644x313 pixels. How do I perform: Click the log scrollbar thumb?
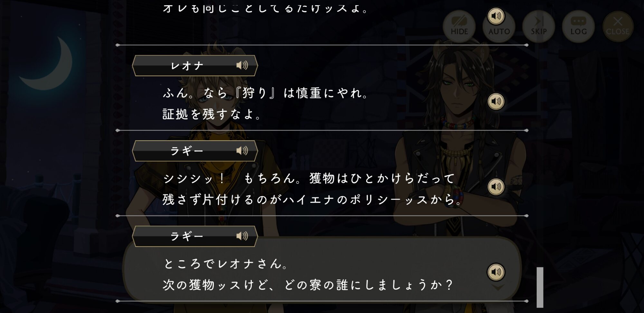540,287
